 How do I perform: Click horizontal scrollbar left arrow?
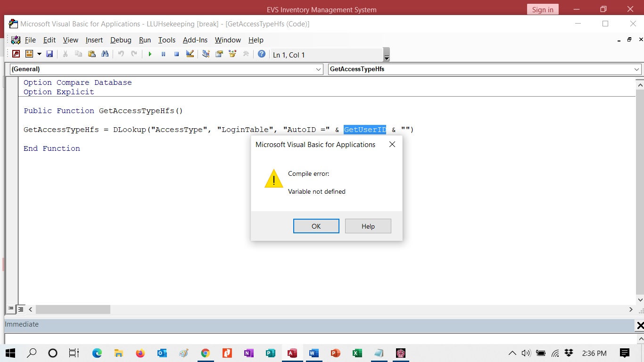point(31,309)
